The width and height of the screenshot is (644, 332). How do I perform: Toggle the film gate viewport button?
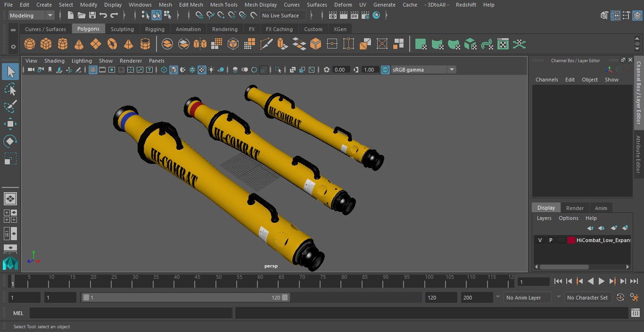click(102, 70)
